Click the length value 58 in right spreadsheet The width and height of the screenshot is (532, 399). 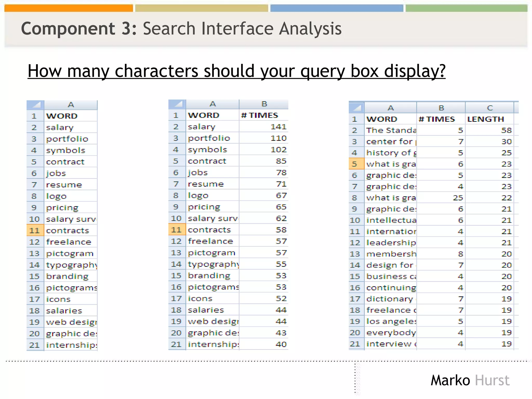(x=489, y=130)
